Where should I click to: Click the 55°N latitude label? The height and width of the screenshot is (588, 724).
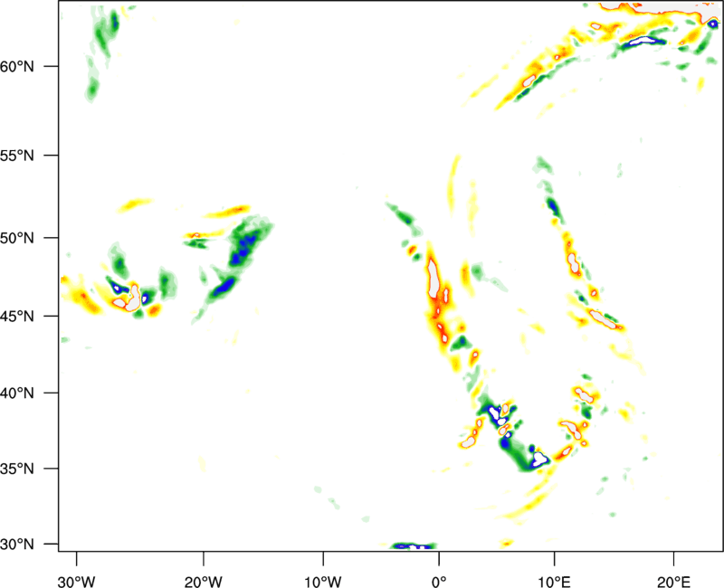click(x=17, y=156)
